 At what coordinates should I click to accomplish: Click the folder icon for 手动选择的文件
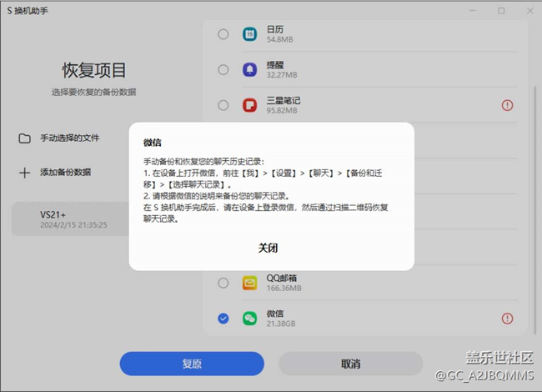24,138
